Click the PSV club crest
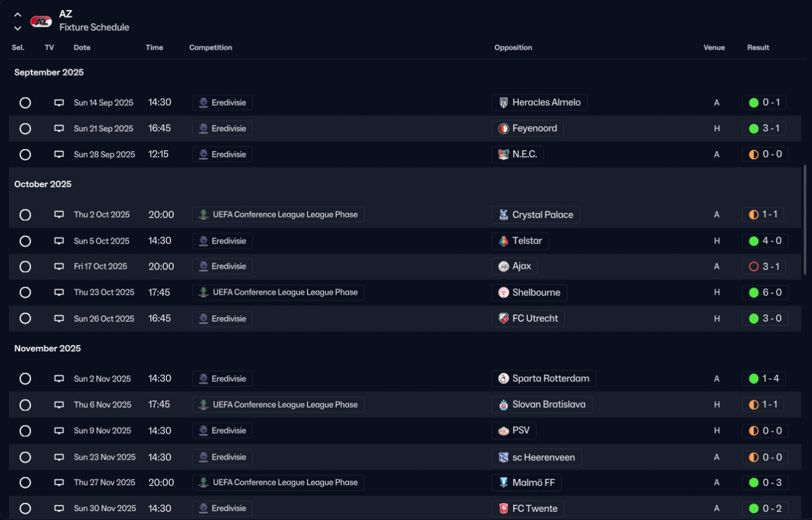Viewport: 812px width, 520px height. click(504, 431)
